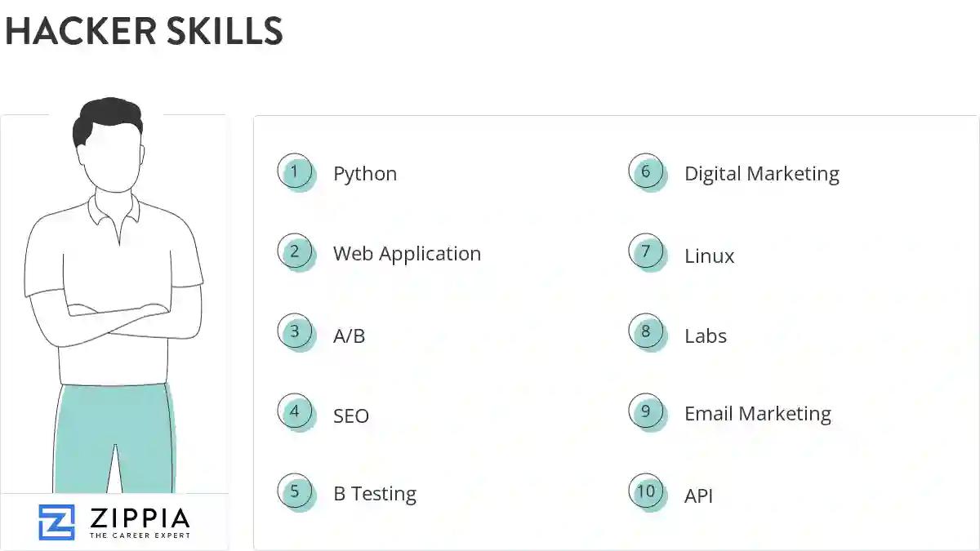Select the number 5 circle badge
Viewport: 980px width, 551px height.
[x=295, y=491]
